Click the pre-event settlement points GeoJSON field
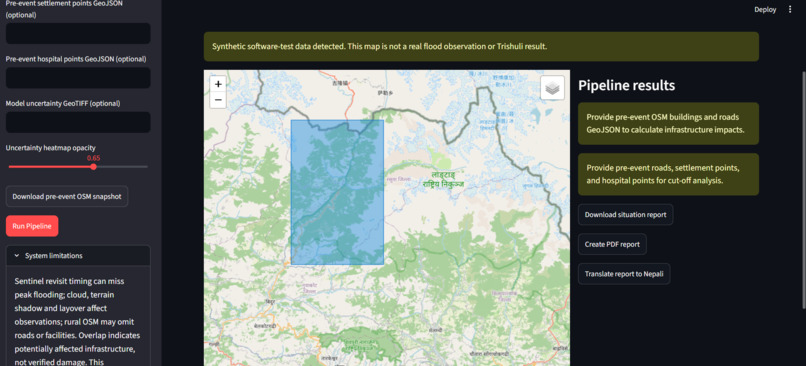 coord(78,33)
